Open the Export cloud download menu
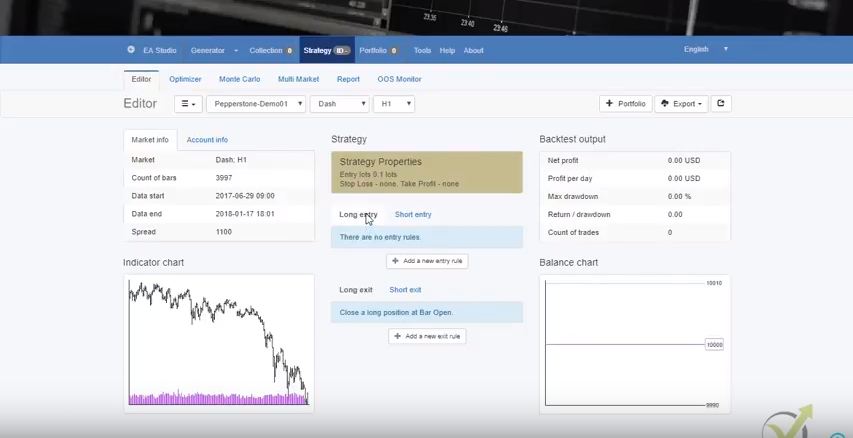Image resolution: width=853 pixels, height=438 pixels. [x=682, y=104]
